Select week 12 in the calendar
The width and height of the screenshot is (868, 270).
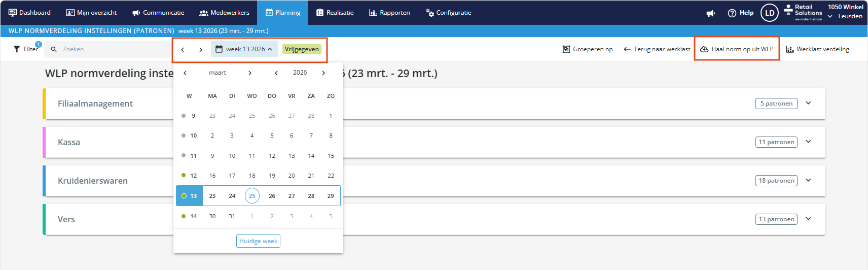click(x=193, y=176)
